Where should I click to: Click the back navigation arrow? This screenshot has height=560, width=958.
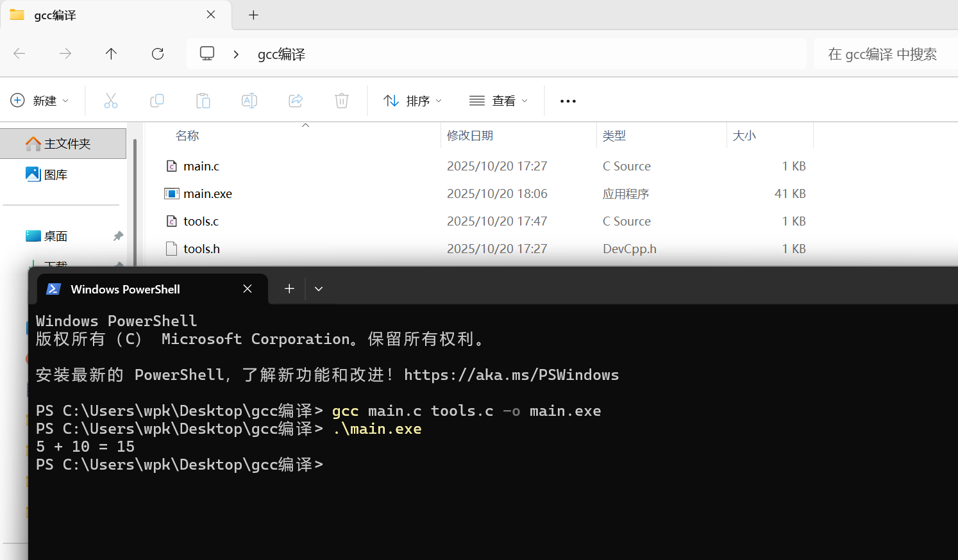[x=19, y=54]
